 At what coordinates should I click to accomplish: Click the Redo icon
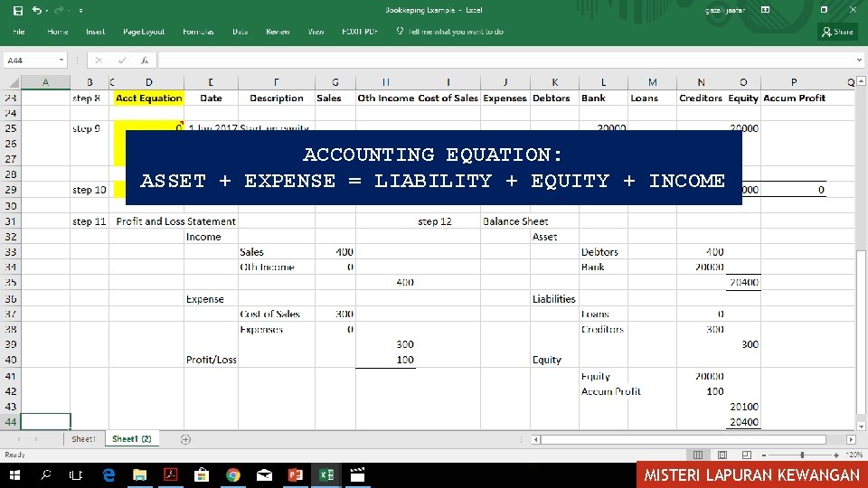(x=58, y=11)
